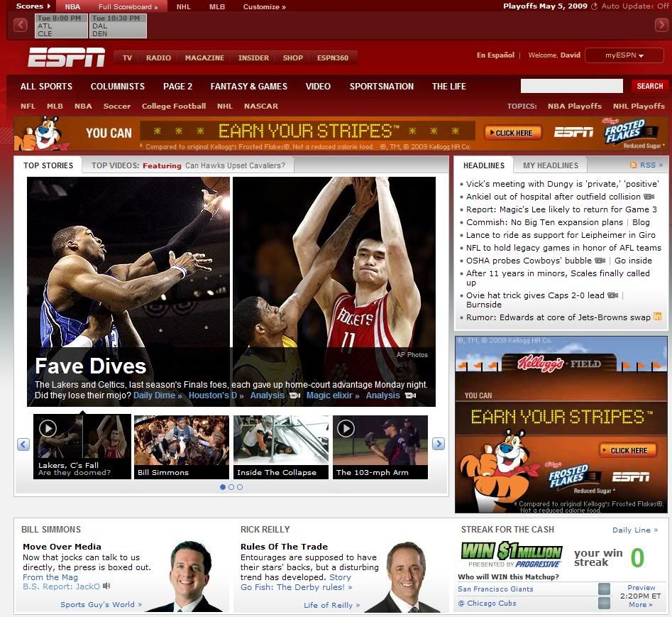Click the Auto Update refresh icon
Screen dimensions: 672x617
594,6
